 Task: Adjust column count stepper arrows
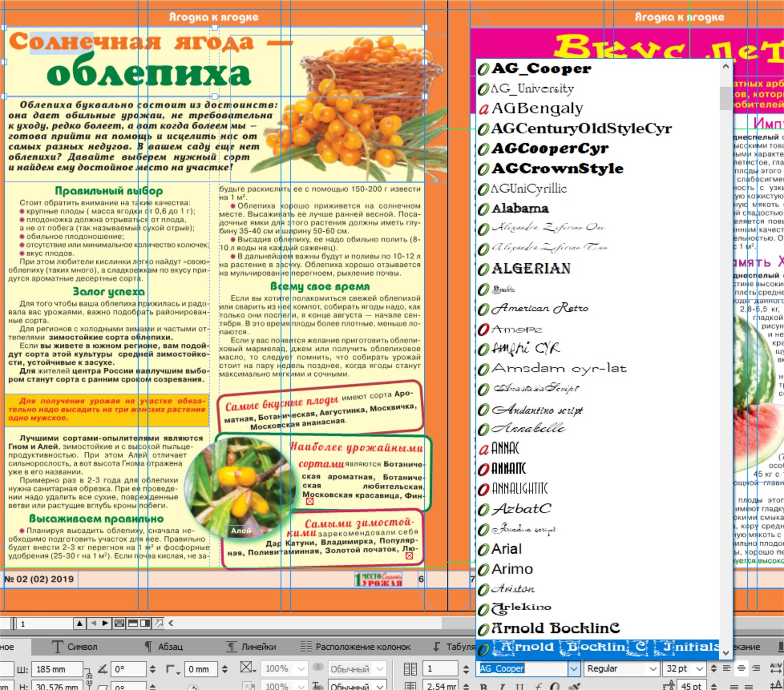(x=466, y=669)
